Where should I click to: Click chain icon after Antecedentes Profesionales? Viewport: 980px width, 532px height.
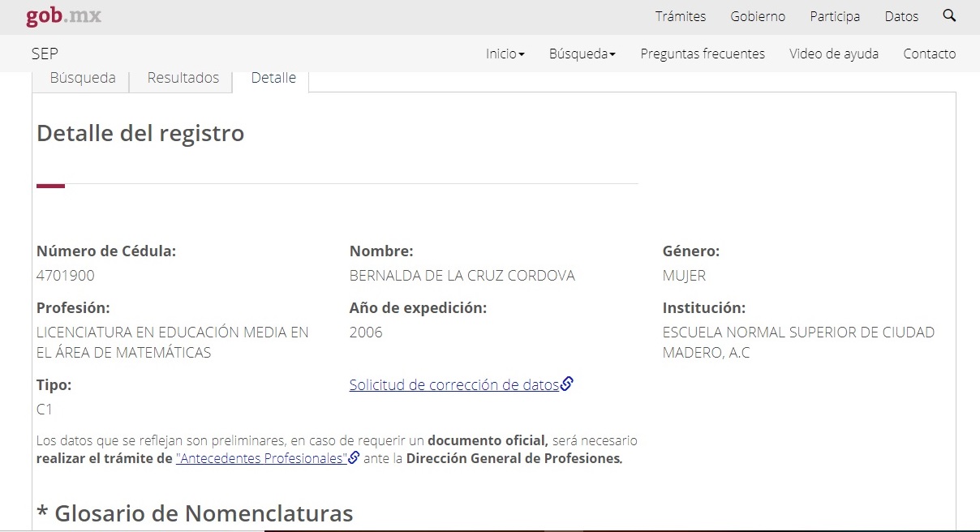354,457
